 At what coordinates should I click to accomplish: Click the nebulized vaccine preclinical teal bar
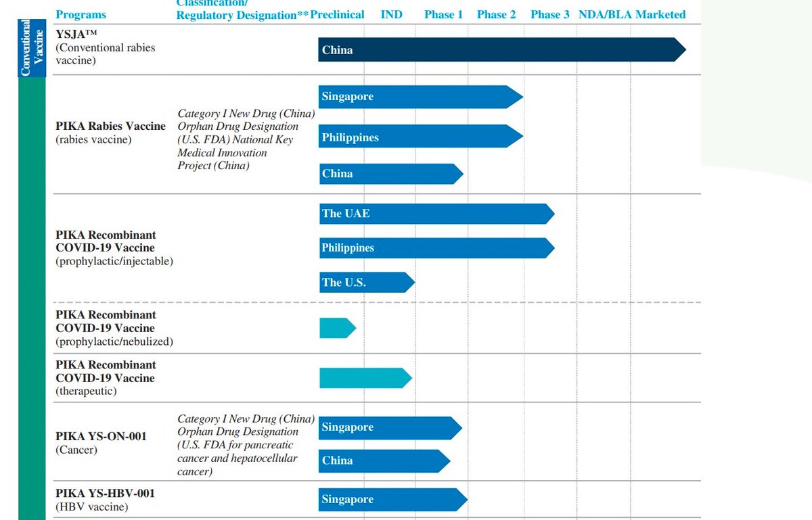click(x=338, y=328)
